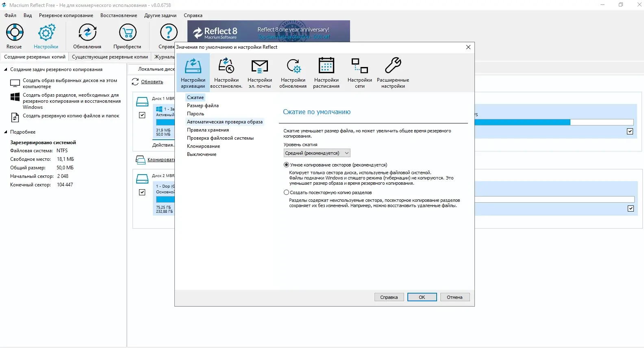The height and width of the screenshot is (348, 644).
Task: Open Настройки эл. почты category
Action: pos(260,73)
